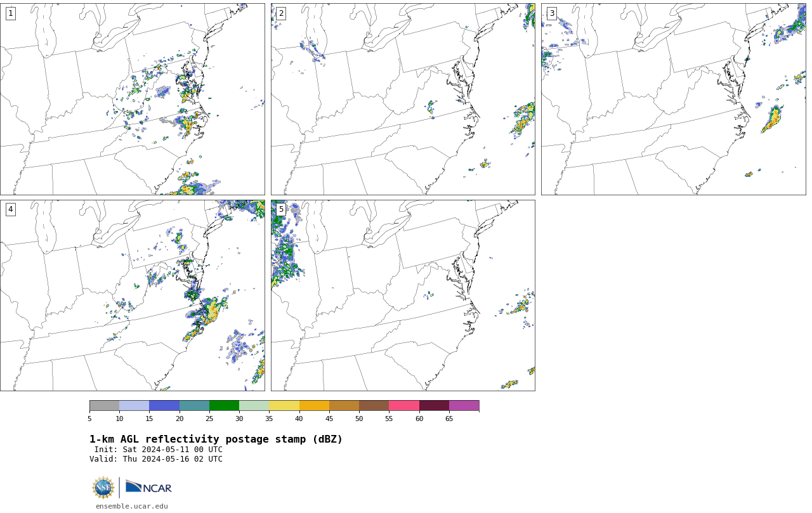The height and width of the screenshot is (513, 812).
Task: Click the yellow 35-40 dBZ swatch
Action: (x=284, y=406)
